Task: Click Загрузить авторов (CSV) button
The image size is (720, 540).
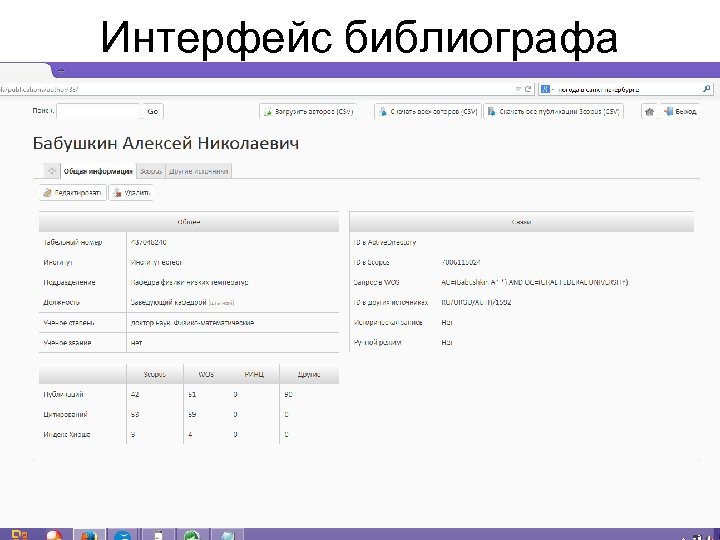Action: pos(308,112)
